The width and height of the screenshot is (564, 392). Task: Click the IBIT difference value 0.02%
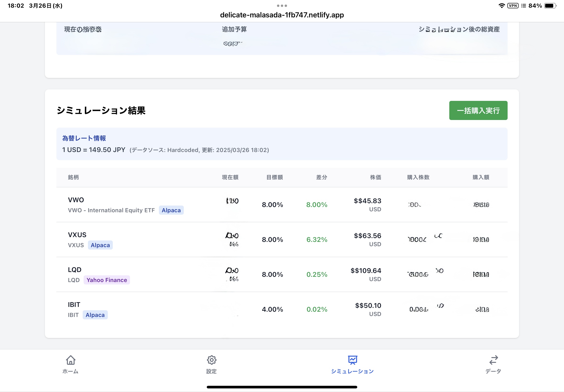click(x=317, y=309)
